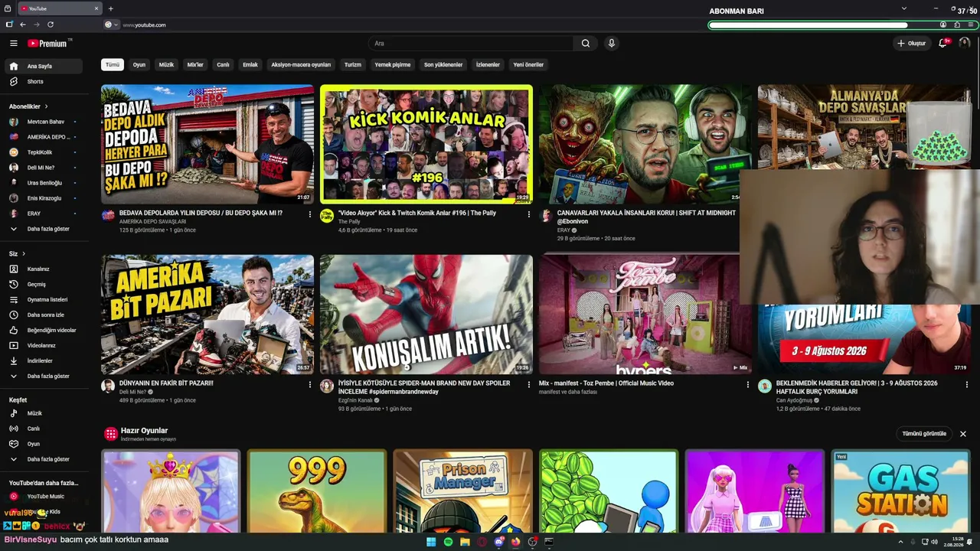The image size is (980, 551).
Task: Select the Aksiyon-macera oyunları chip
Action: [x=301, y=65]
